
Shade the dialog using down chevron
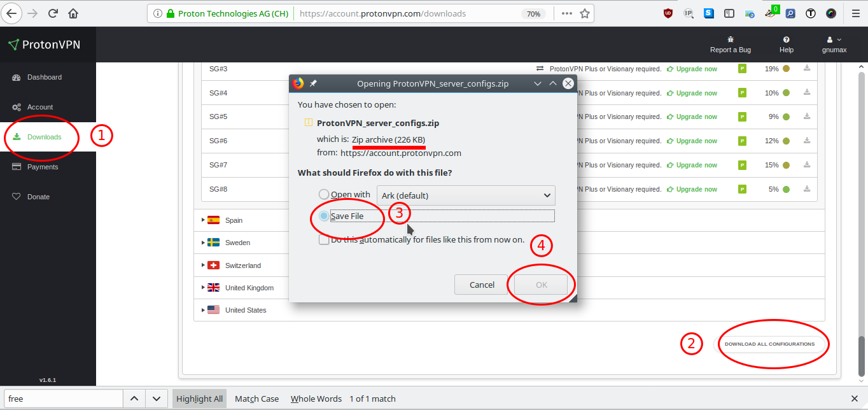click(x=538, y=83)
